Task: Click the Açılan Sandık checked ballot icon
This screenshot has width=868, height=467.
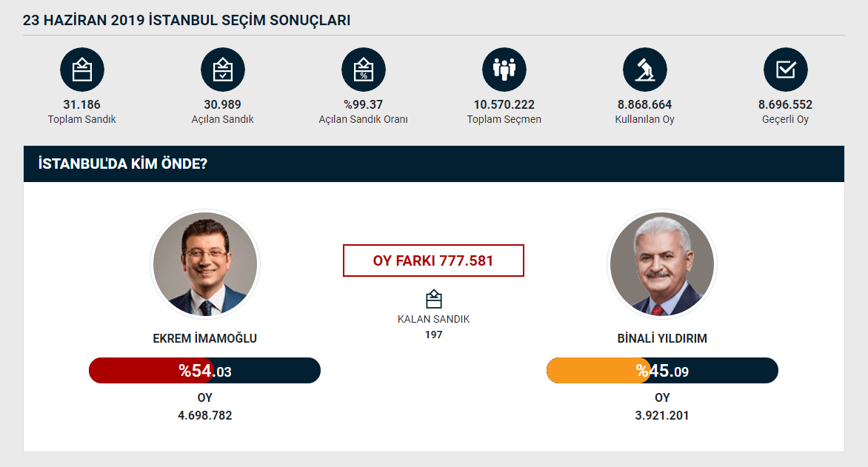Action: click(222, 70)
